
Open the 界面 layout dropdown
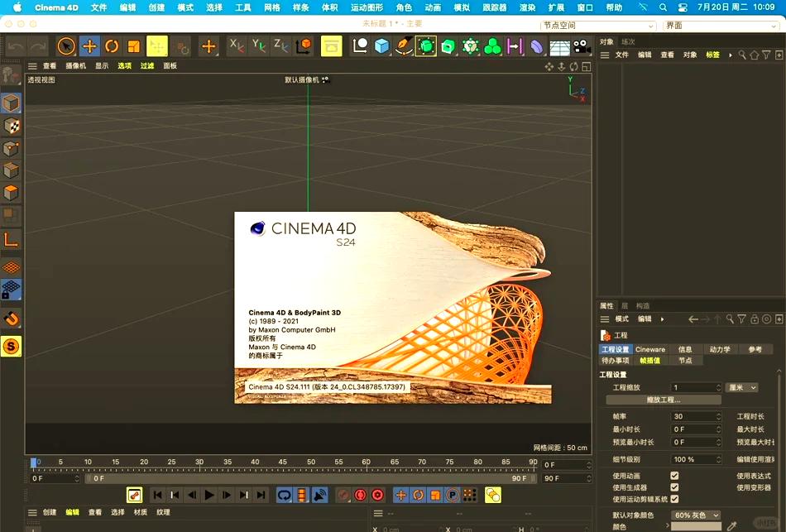coord(721,26)
